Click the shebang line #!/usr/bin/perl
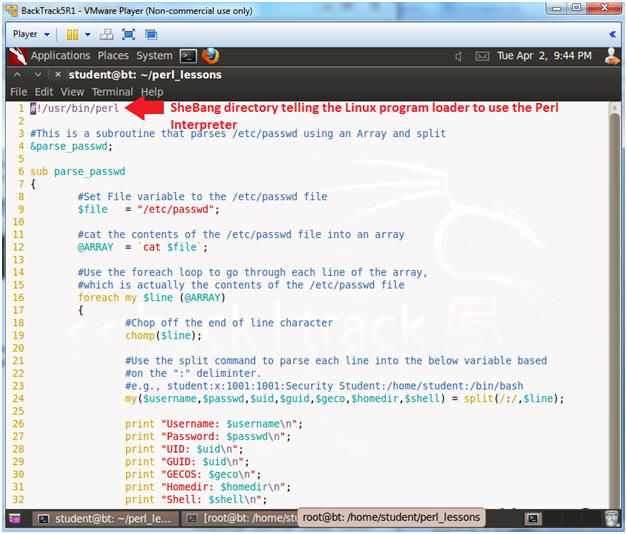The image size is (627, 534). 75,108
